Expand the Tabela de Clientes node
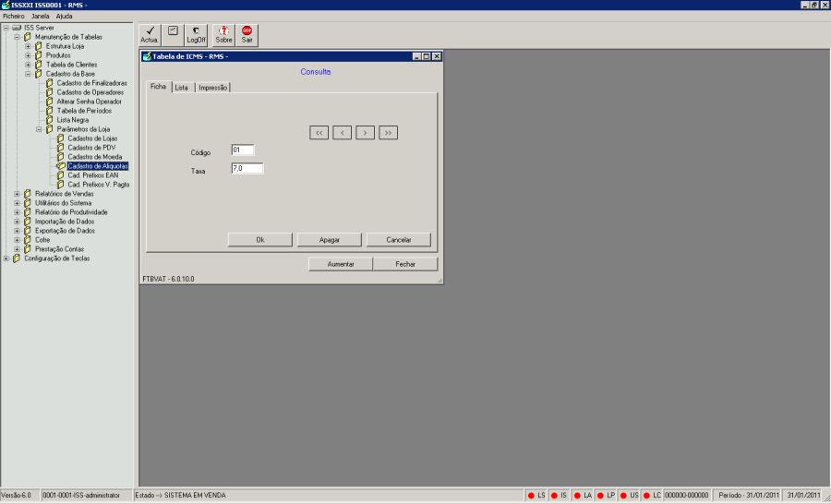 (28, 65)
